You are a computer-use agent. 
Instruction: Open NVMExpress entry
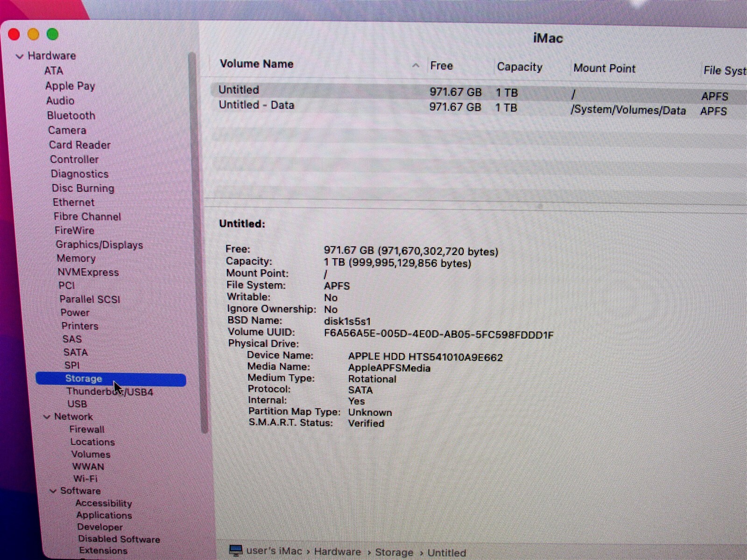88,273
